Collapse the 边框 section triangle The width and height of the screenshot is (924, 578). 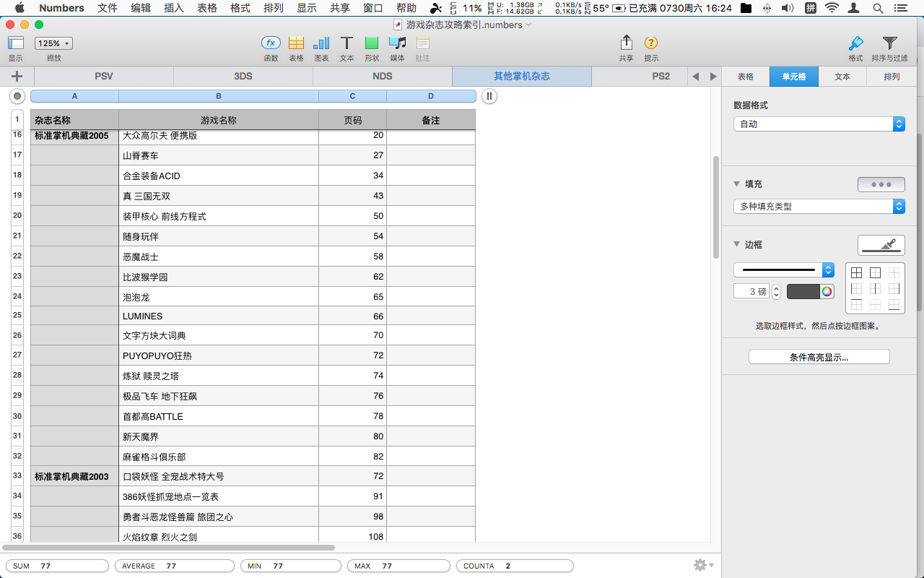[737, 245]
